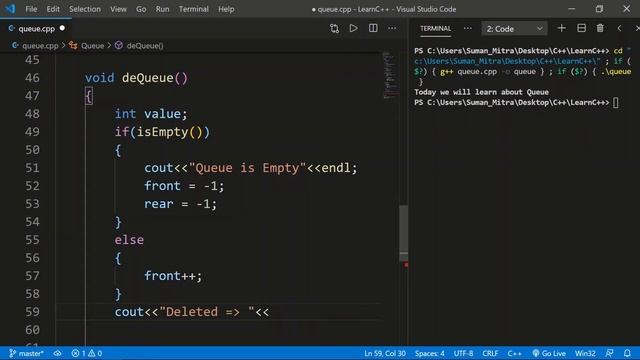Minimize the VS Code window
This screenshot has width=640, height=360.
571,9
